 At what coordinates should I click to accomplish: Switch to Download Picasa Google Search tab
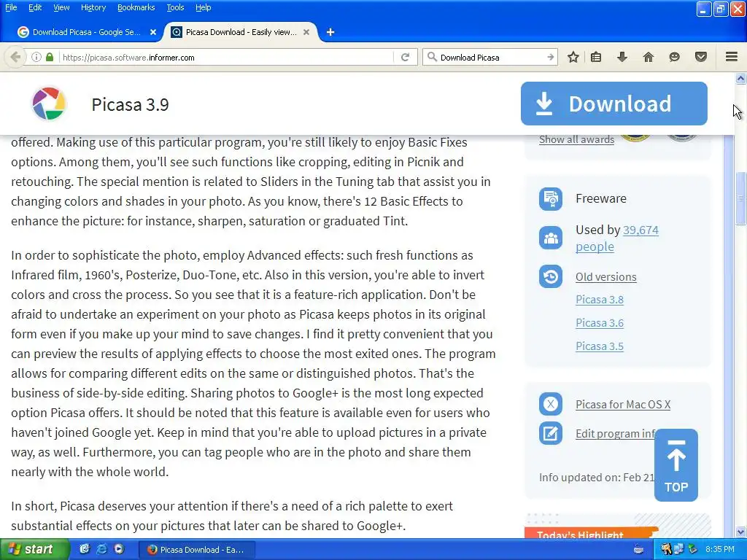[86, 32]
